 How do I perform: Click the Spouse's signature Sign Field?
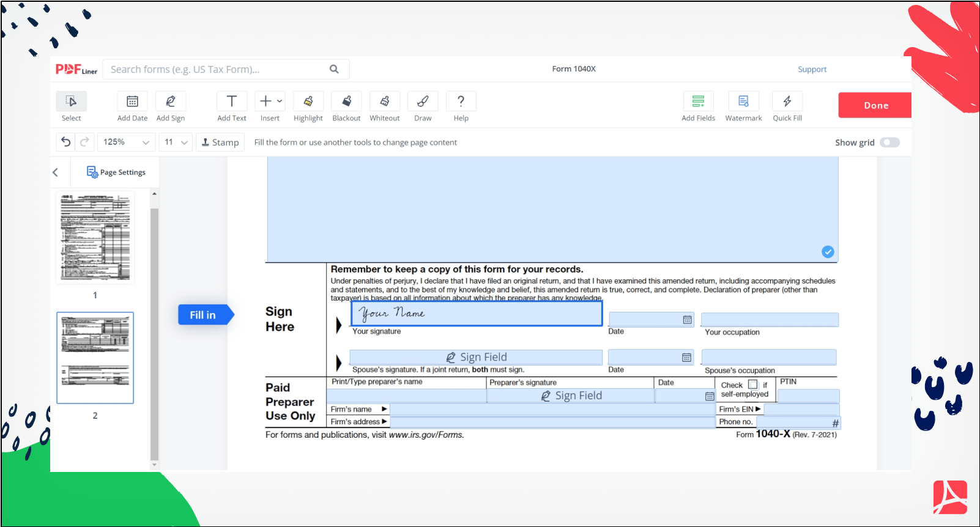(x=476, y=357)
